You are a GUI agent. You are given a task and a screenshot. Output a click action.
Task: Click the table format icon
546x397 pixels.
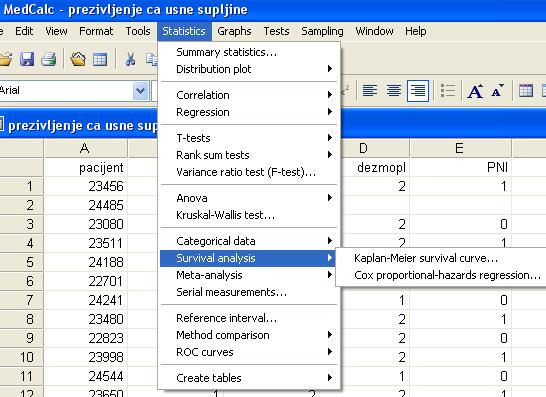(x=526, y=91)
